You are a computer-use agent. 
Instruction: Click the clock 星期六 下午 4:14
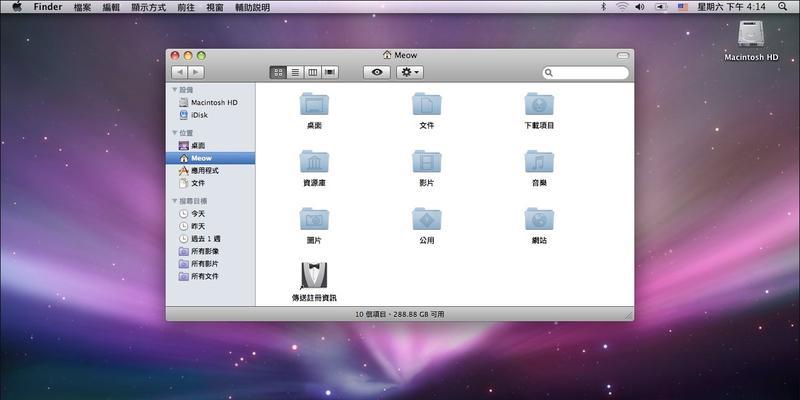731,7
